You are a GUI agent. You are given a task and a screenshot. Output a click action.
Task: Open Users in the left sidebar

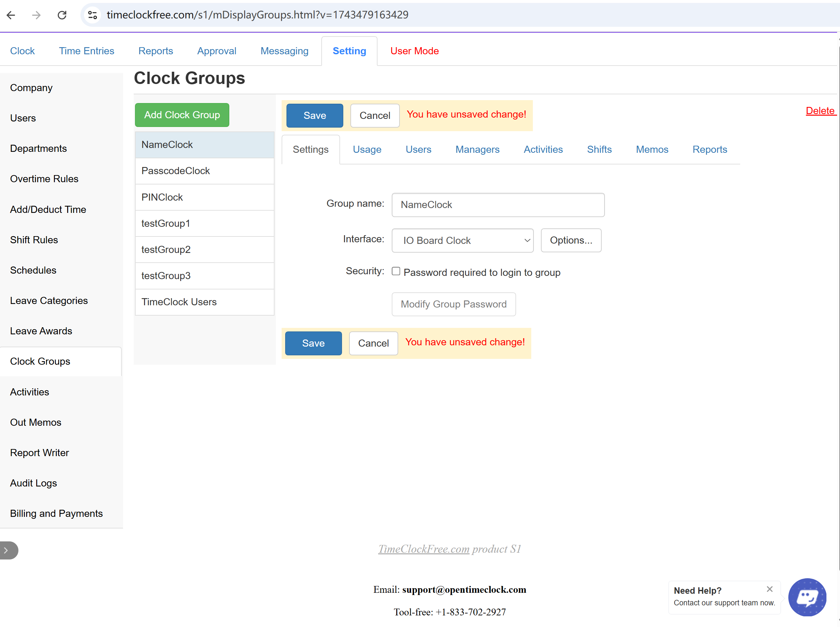[x=61, y=118]
